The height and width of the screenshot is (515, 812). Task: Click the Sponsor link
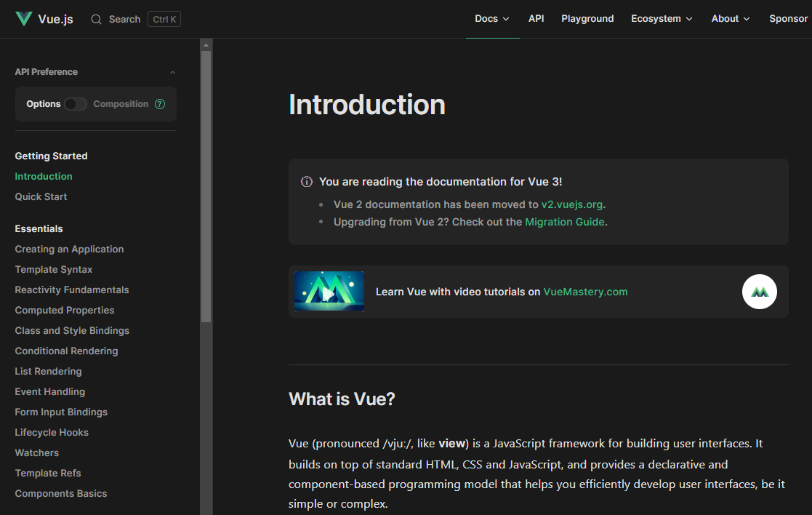(788, 18)
